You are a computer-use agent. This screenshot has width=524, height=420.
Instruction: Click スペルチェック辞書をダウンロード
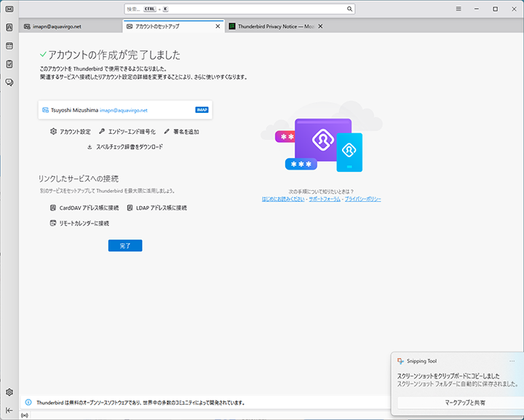(x=125, y=146)
